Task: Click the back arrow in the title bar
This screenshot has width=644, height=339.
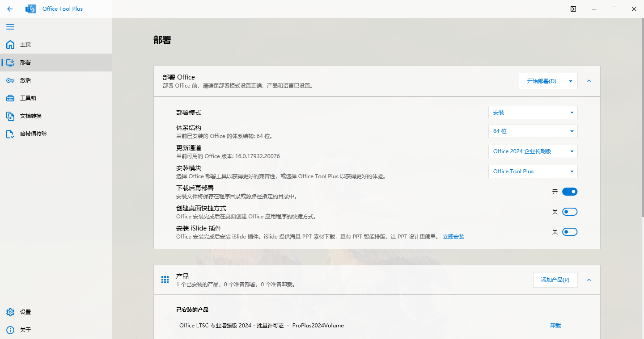Action: tap(9, 8)
